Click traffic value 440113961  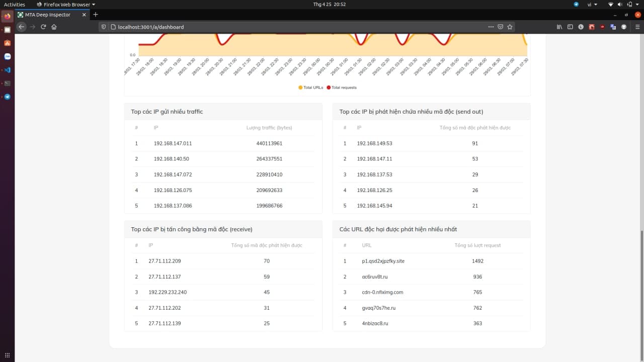point(269,143)
